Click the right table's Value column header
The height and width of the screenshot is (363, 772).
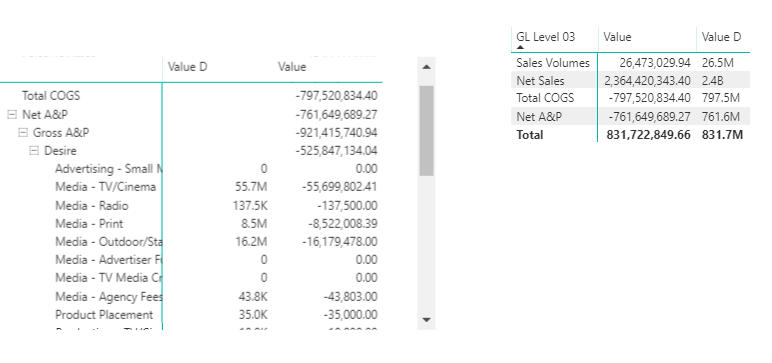point(617,37)
